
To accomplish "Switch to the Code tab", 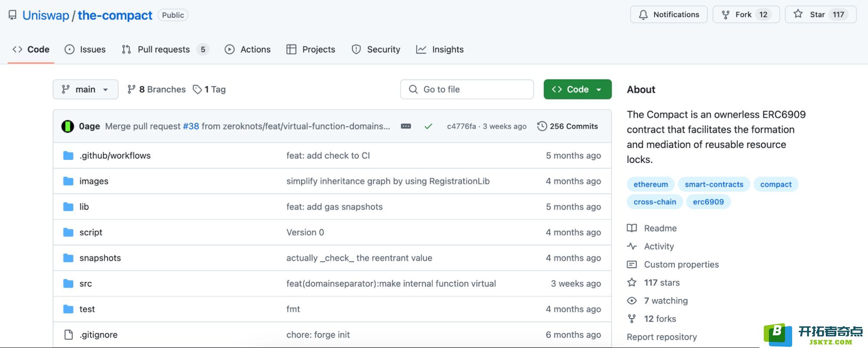I will [x=31, y=50].
